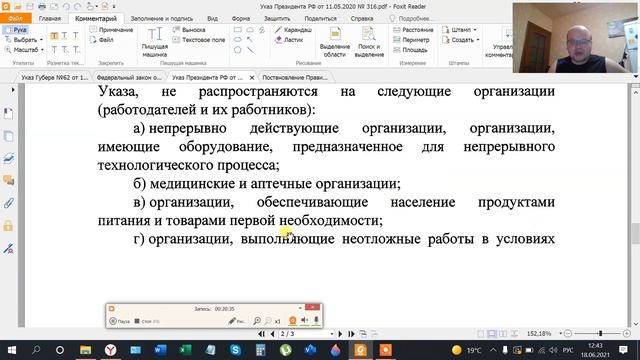Image resolution: width=640 pixels, height=360 pixels.
Task: Select the line drawing tool
Action: pyautogui.click(x=250, y=50)
